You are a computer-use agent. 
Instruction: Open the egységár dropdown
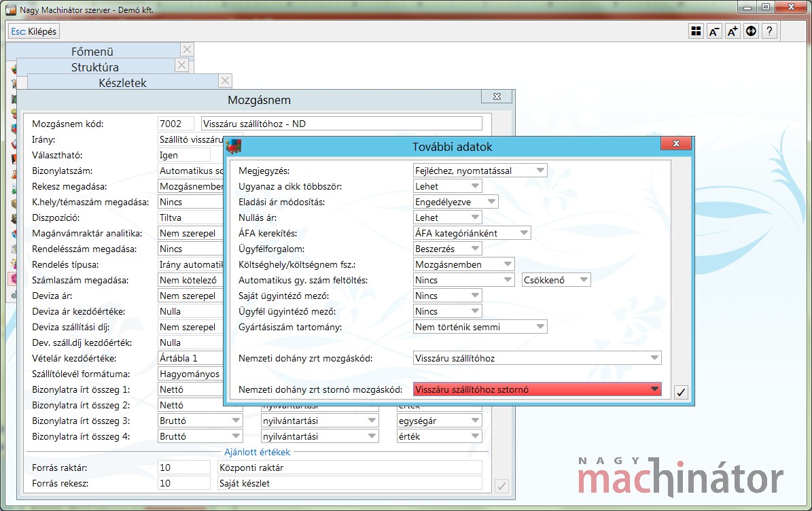click(439, 421)
